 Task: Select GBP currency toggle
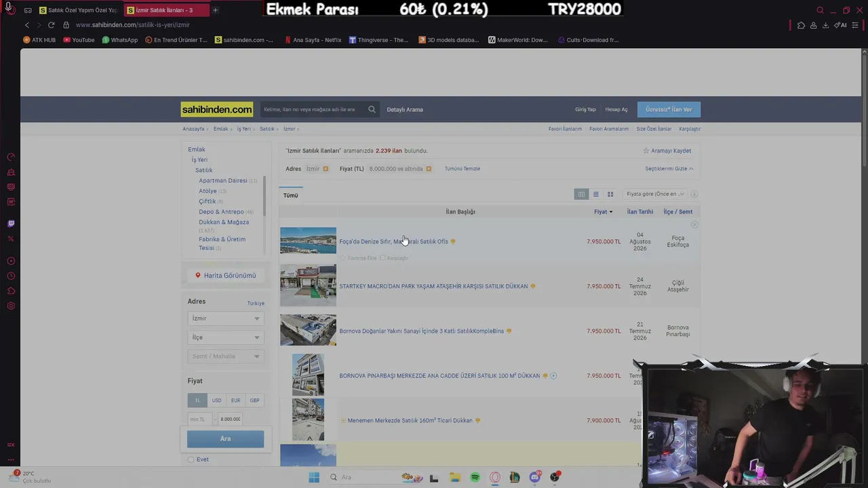point(254,401)
